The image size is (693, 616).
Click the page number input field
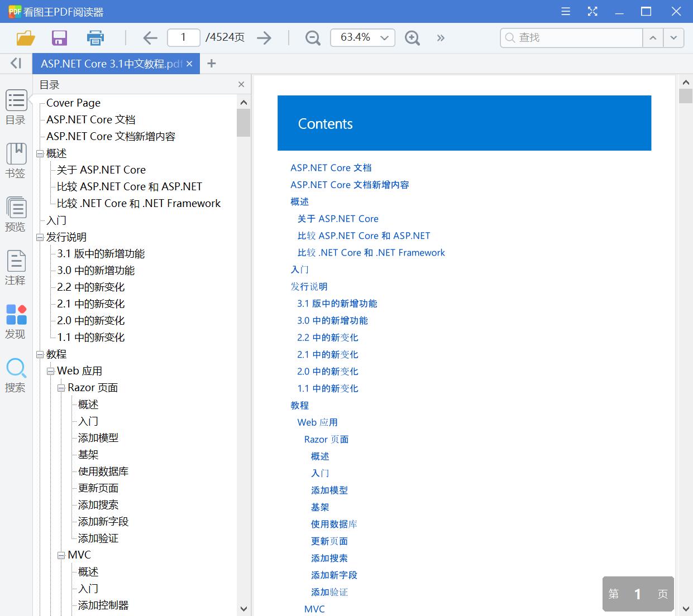point(183,37)
